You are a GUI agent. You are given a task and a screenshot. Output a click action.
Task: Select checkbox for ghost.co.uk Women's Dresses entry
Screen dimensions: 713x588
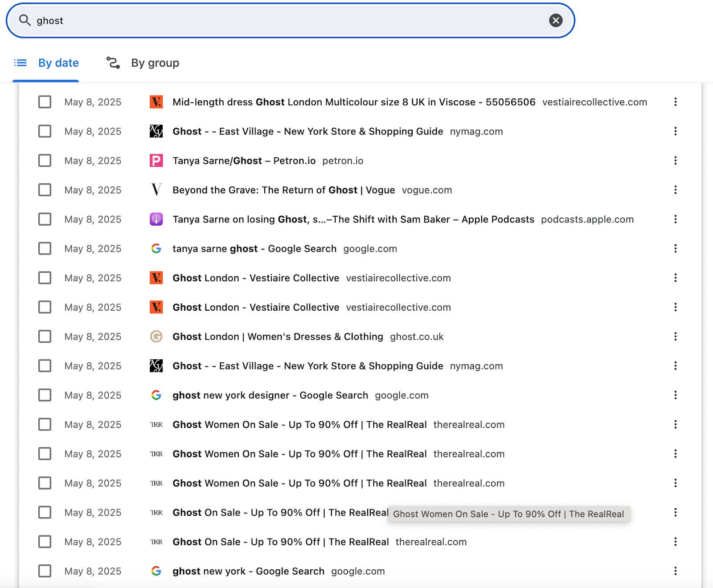pyautogui.click(x=45, y=337)
